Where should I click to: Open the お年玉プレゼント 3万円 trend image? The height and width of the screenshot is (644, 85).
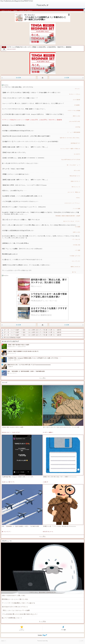click(x=22, y=455)
